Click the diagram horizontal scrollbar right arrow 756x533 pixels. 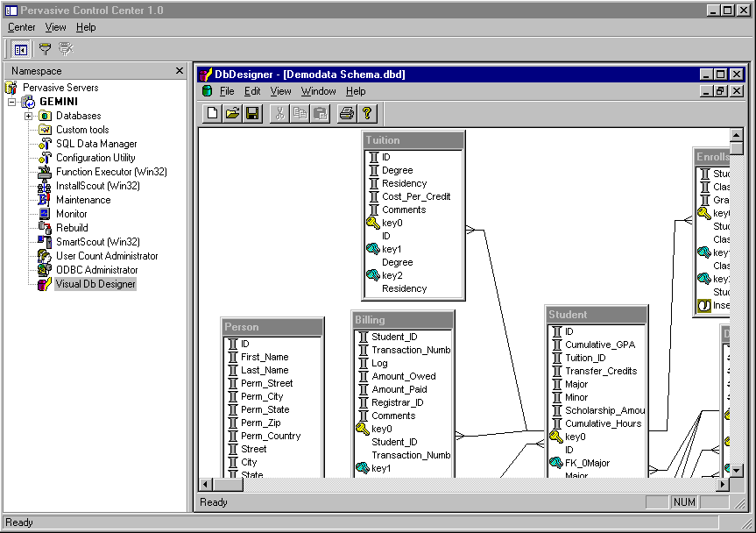pos(723,484)
